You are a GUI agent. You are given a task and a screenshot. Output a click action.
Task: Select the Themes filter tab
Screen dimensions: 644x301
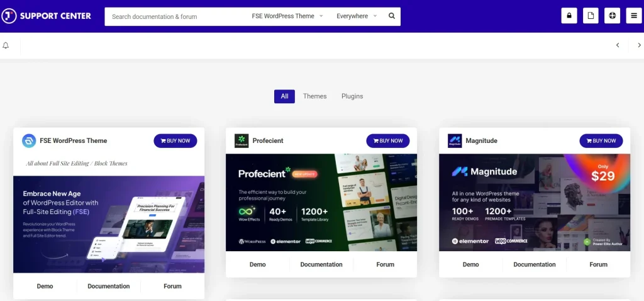314,96
